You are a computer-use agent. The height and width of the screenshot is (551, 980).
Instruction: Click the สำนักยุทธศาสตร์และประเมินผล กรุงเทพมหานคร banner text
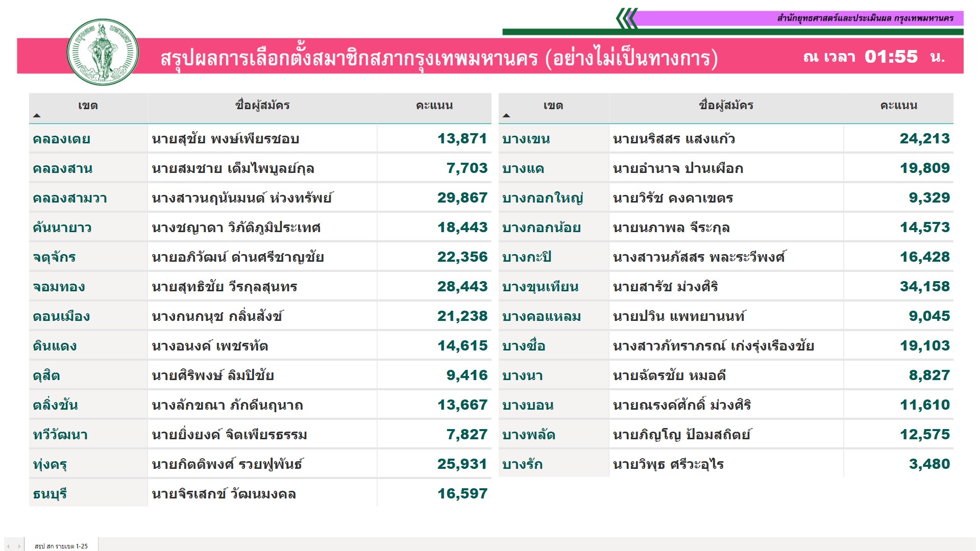tap(866, 18)
